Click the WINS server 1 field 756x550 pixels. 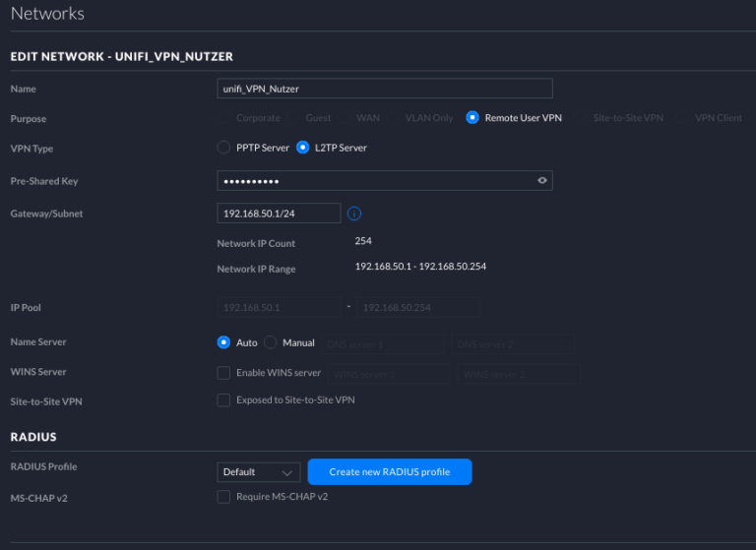tap(389, 374)
